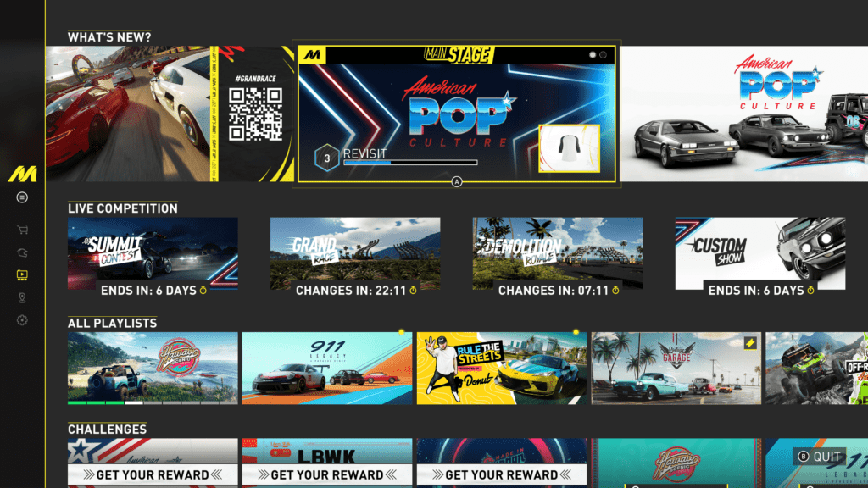Open the Summit Contest live competition

pyautogui.click(x=153, y=253)
